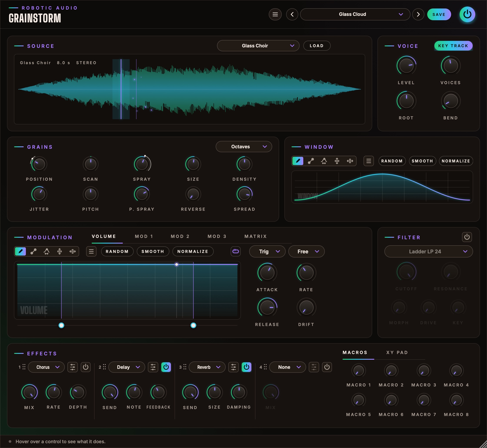Open Delay effect settings sliders

coord(153,367)
